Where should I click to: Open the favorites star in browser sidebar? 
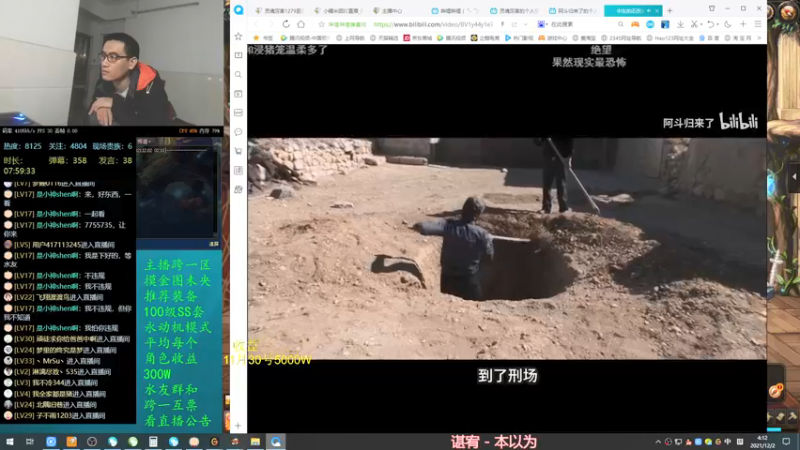pos(238,36)
